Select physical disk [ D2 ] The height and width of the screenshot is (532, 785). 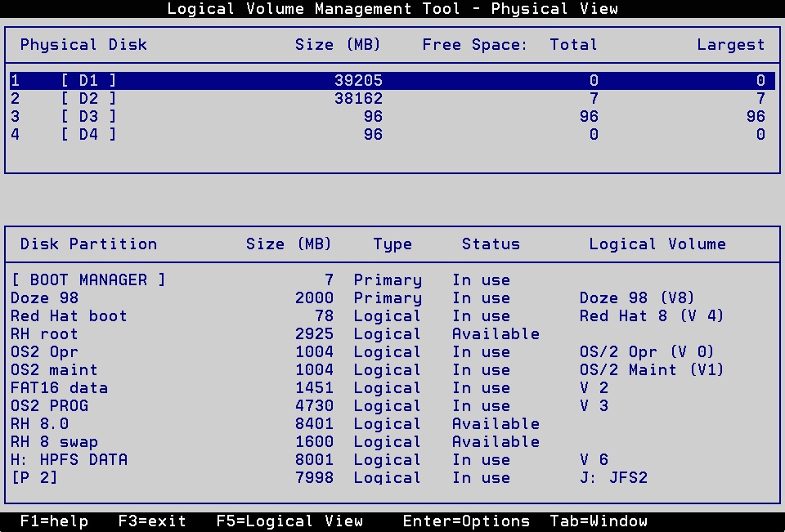point(392,99)
